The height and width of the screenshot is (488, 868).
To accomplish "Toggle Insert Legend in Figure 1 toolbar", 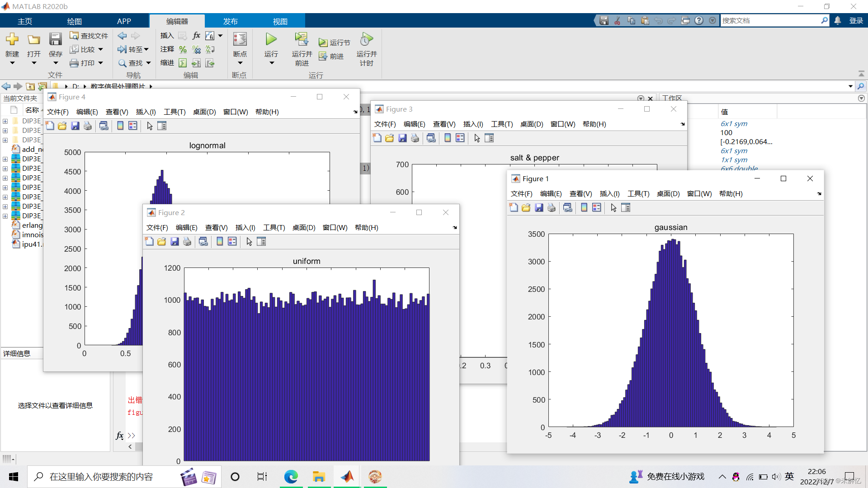I will pyautogui.click(x=597, y=208).
